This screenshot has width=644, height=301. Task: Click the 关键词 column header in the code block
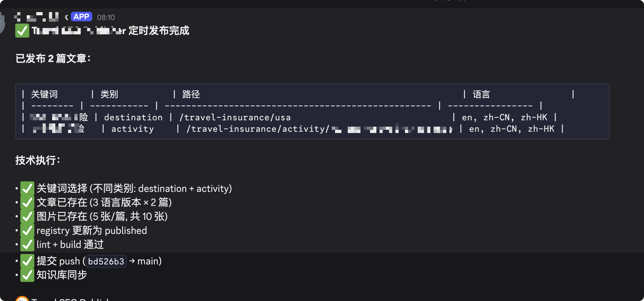pyautogui.click(x=44, y=94)
